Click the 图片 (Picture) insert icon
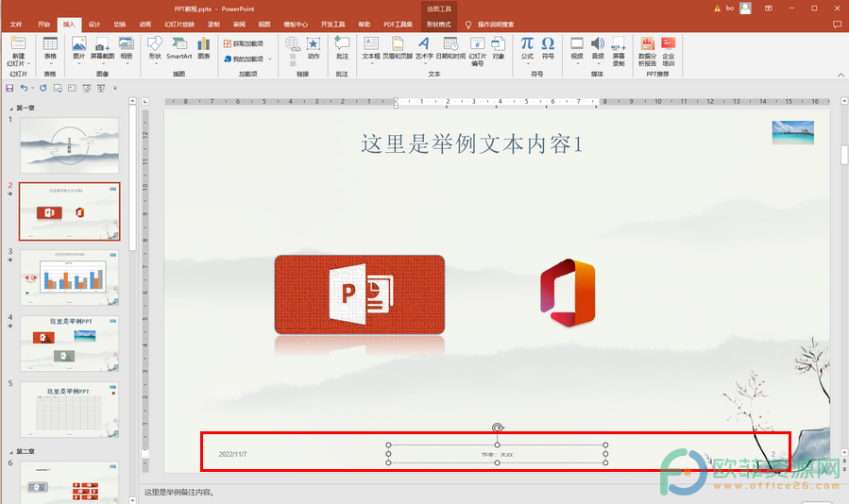The height and width of the screenshot is (504, 849). [79, 50]
